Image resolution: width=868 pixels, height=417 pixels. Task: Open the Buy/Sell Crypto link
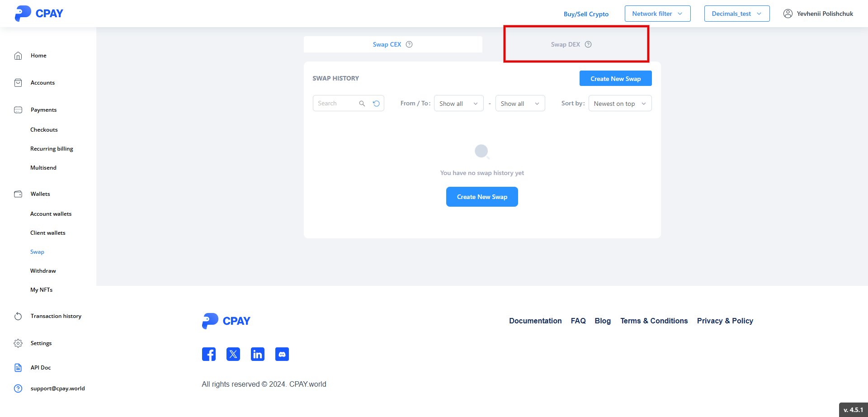(586, 14)
